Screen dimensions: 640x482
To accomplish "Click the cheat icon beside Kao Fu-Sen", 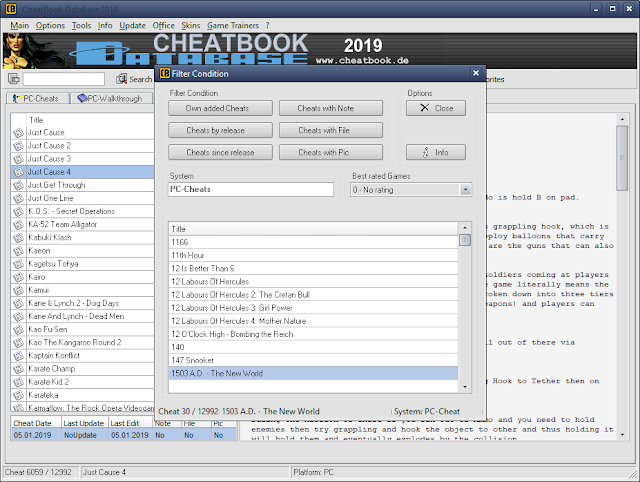I will point(18,329).
